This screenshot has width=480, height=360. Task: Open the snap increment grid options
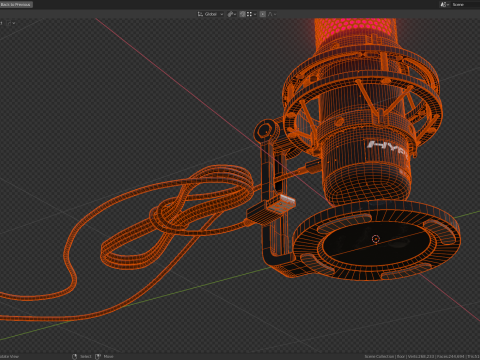249,14
